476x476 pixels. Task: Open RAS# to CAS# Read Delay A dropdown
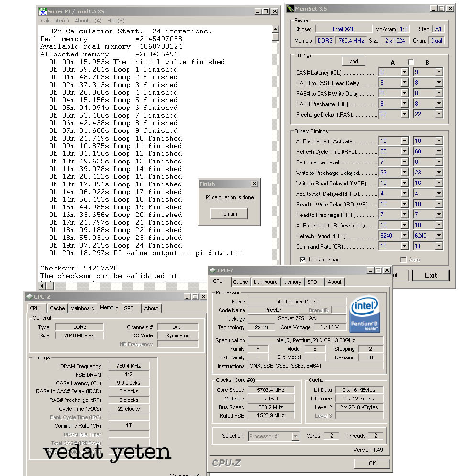[404, 83]
